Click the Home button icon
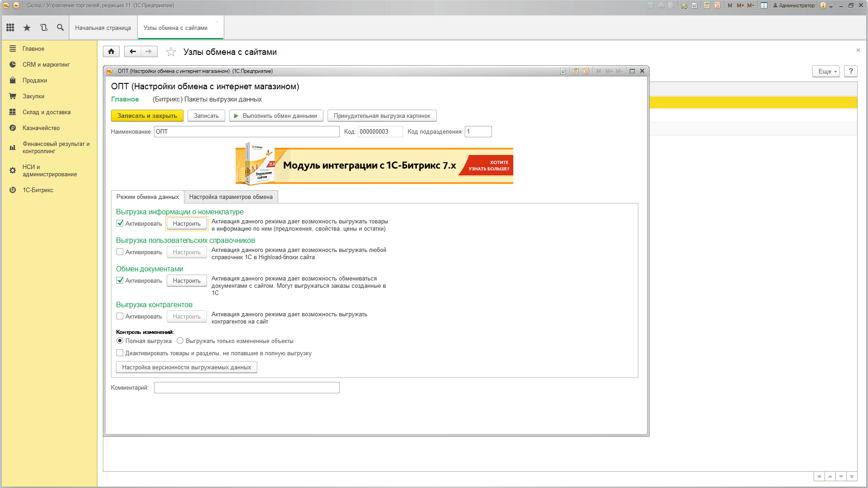This screenshot has height=488, width=868. pos(111,52)
